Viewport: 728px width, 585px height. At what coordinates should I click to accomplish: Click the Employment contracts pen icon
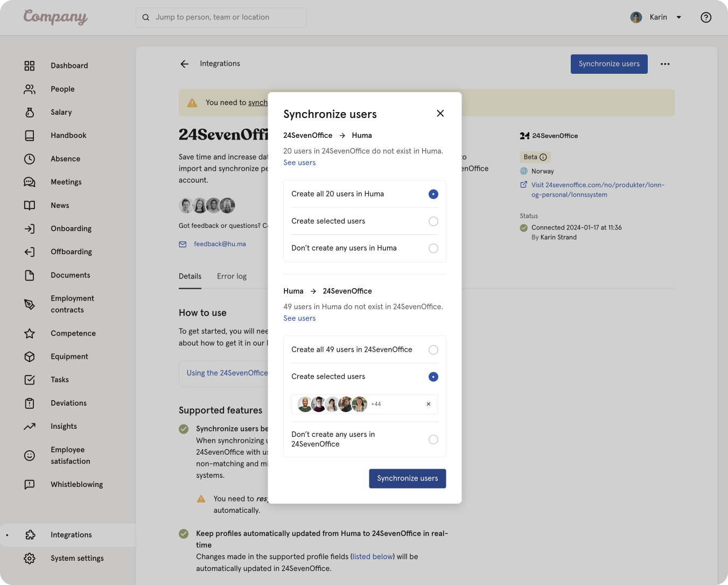point(30,304)
